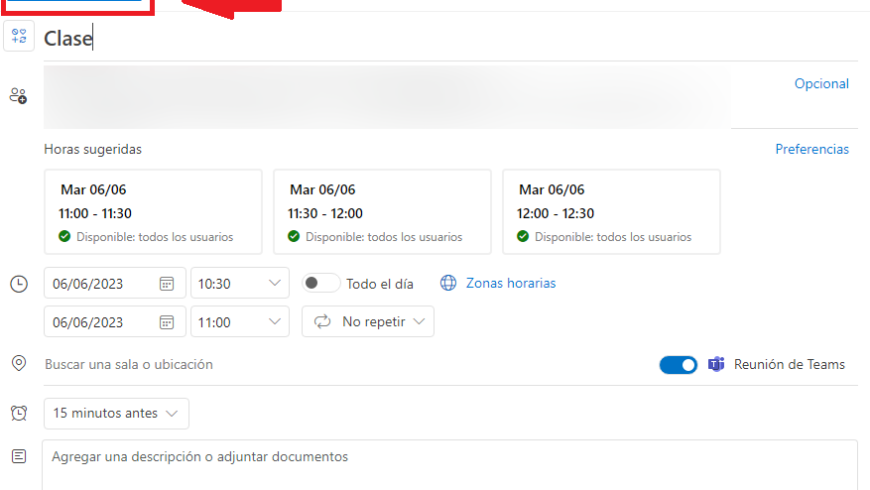The width and height of the screenshot is (870, 490).
Task: Click the end date field next to 11:00
Action: click(x=115, y=322)
